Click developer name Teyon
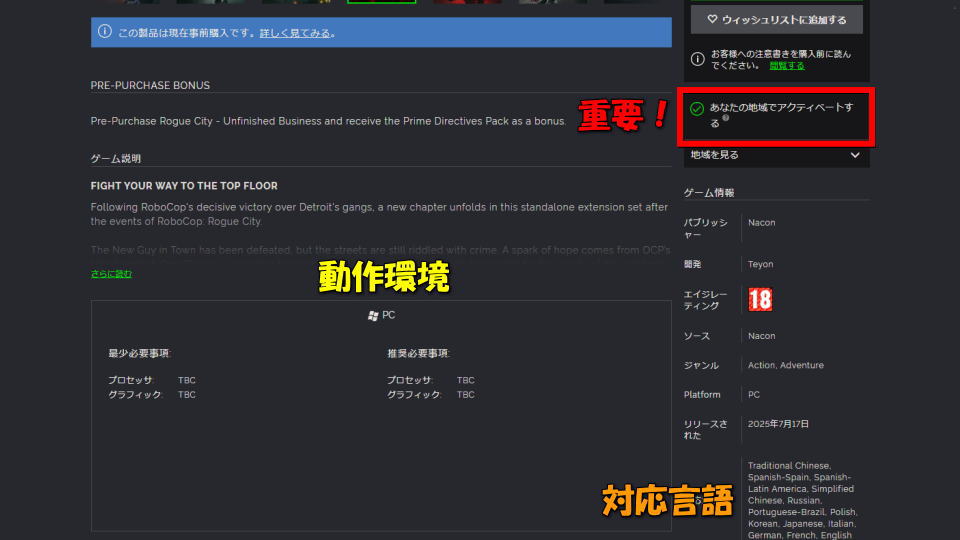 point(760,264)
